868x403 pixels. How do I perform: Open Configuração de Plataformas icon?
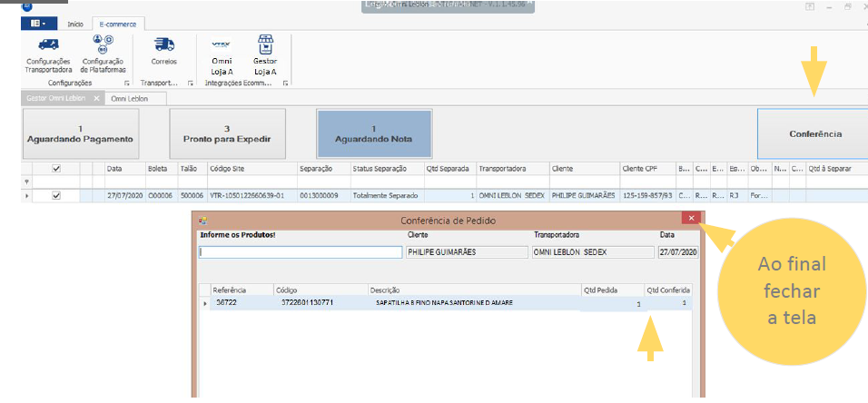click(103, 44)
